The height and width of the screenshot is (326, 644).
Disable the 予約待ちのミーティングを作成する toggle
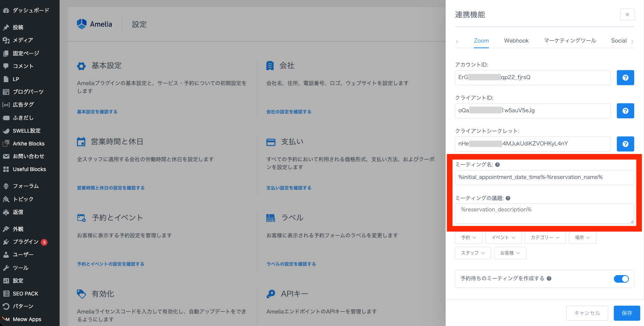[x=621, y=279]
